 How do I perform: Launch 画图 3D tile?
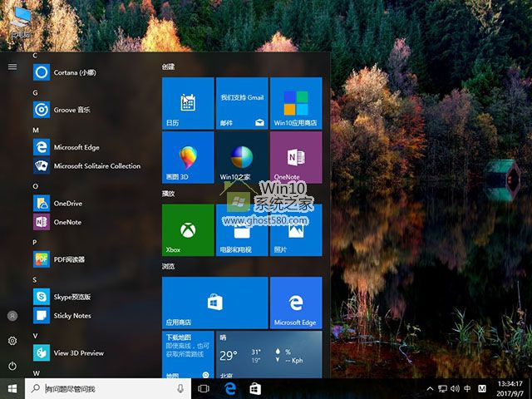pyautogui.click(x=188, y=157)
